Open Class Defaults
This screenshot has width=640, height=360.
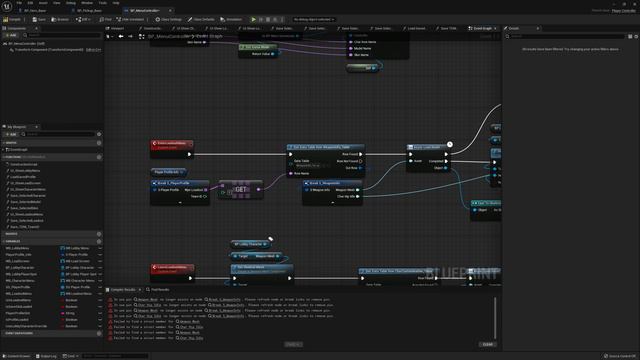tap(201, 19)
